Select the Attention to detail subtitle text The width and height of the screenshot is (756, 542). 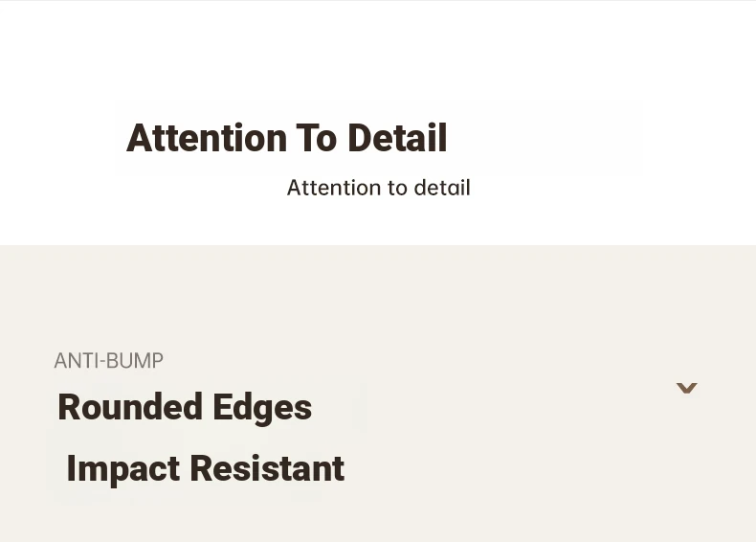(x=379, y=188)
